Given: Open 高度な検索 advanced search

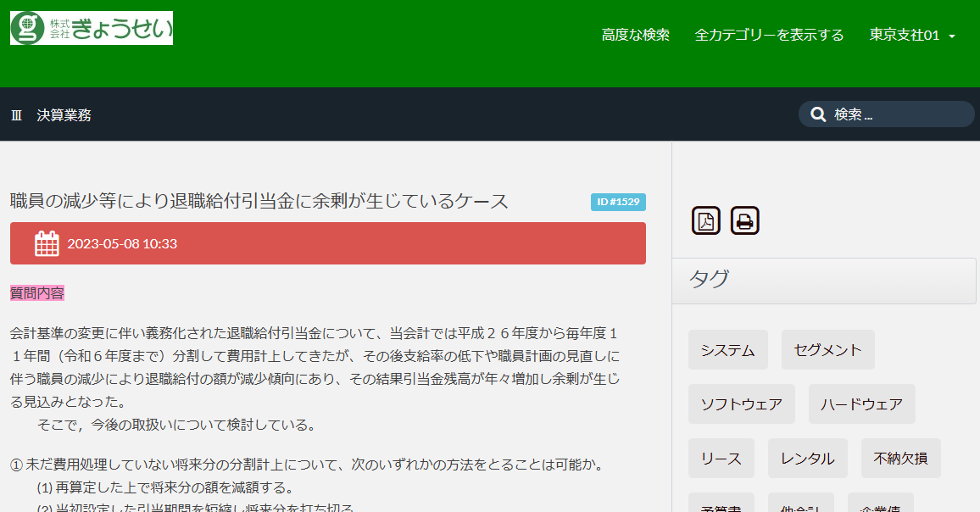Looking at the screenshot, I should tap(635, 35).
